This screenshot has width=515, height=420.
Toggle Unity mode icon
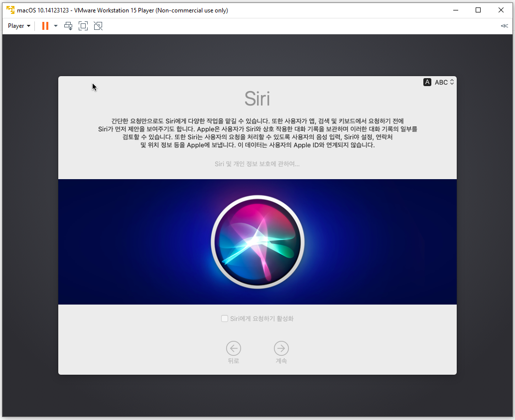(98, 26)
